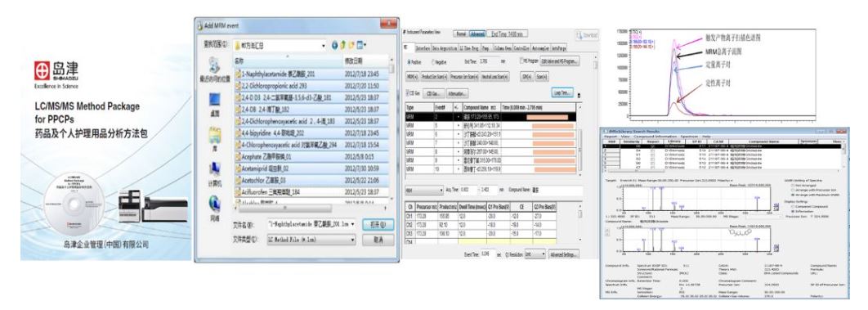
Task: Select file 4,4-bipyridine _202
Action: pyautogui.click(x=311, y=133)
